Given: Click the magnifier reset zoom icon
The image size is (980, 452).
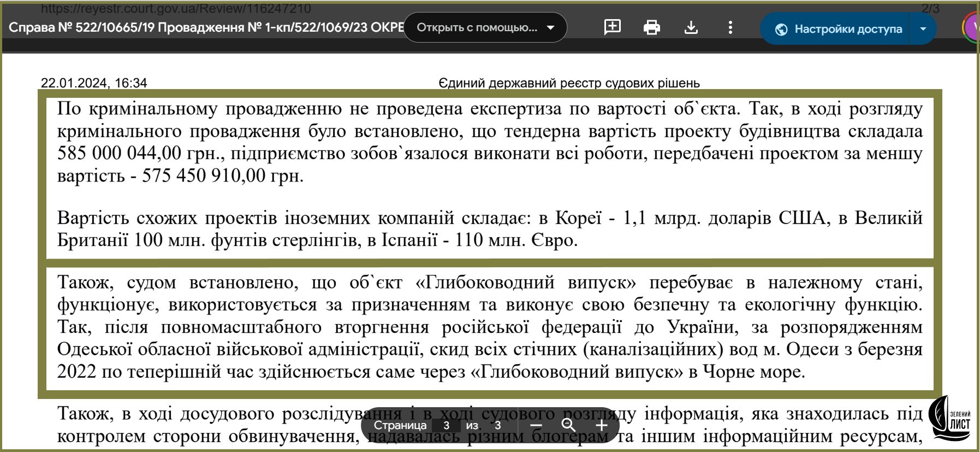Looking at the screenshot, I should click(x=568, y=425).
